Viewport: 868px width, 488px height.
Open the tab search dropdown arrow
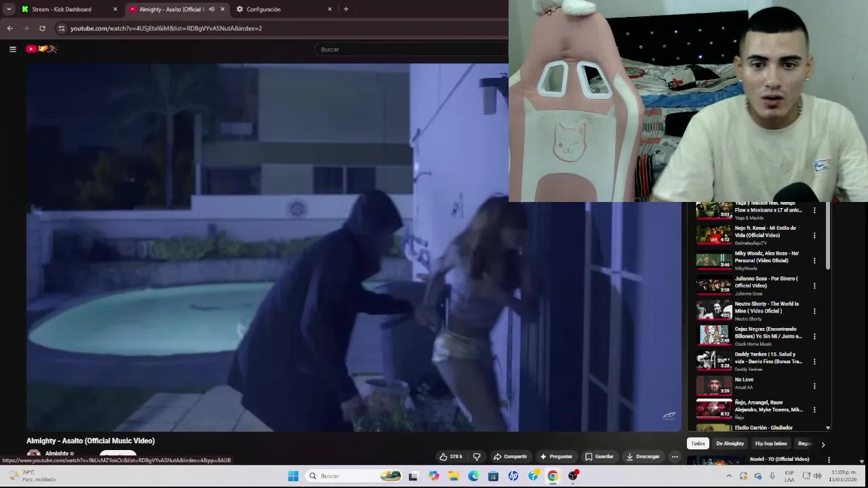coord(8,9)
